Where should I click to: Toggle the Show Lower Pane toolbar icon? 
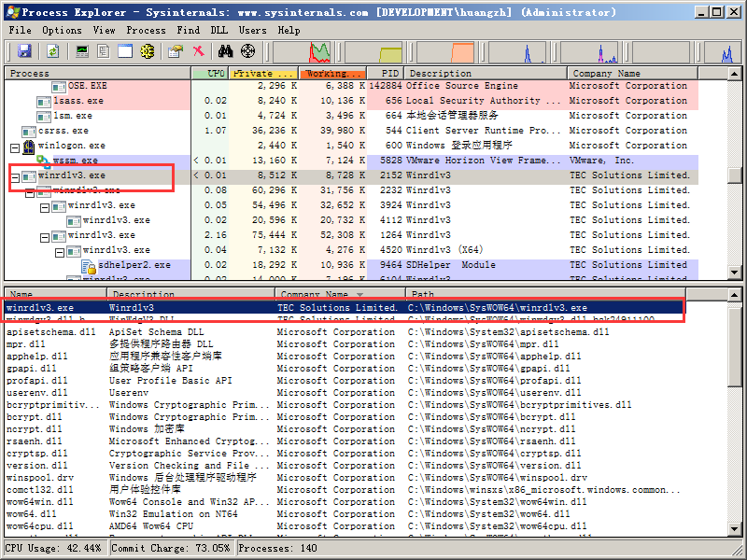pos(125,51)
